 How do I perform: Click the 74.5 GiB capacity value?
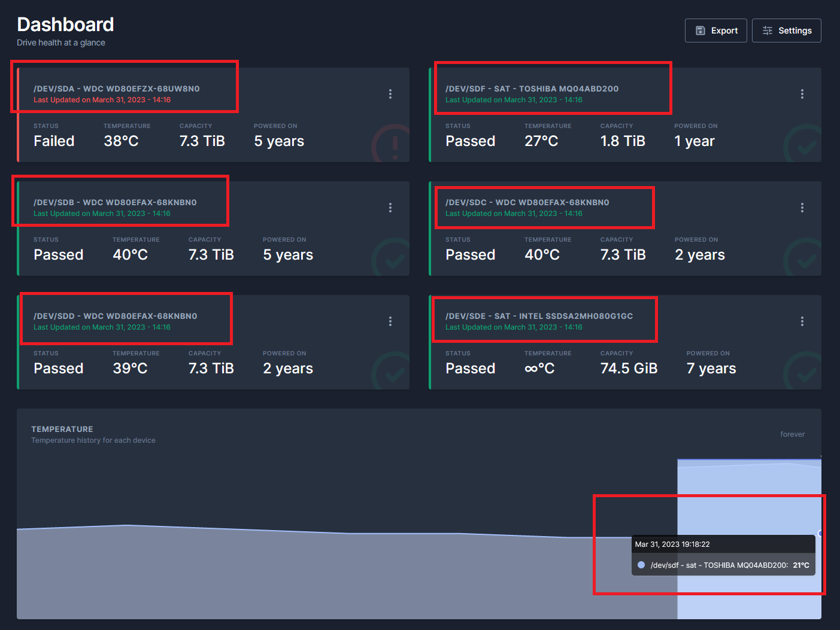coord(629,369)
